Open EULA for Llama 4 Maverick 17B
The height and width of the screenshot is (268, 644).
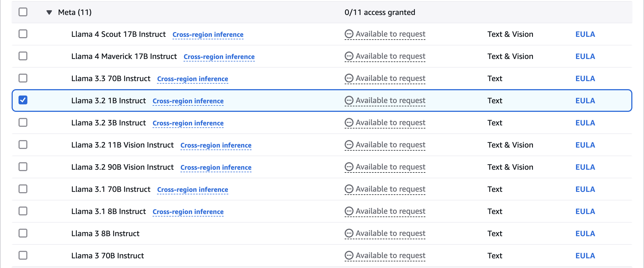pos(585,56)
